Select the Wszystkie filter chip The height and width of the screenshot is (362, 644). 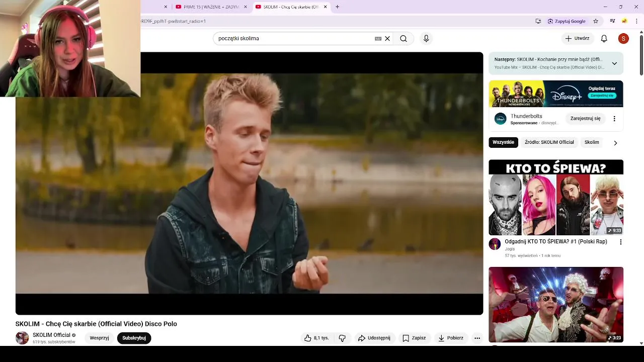click(x=503, y=142)
